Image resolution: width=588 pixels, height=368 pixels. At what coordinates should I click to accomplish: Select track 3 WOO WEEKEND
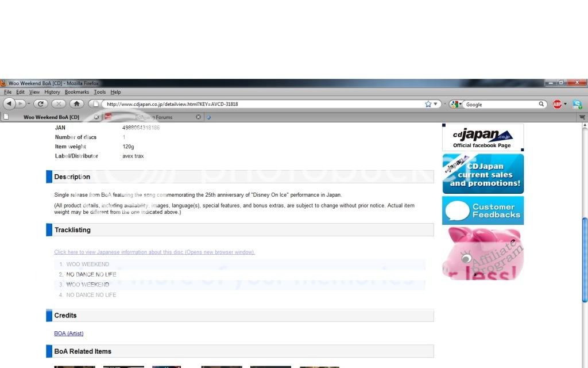(88, 285)
